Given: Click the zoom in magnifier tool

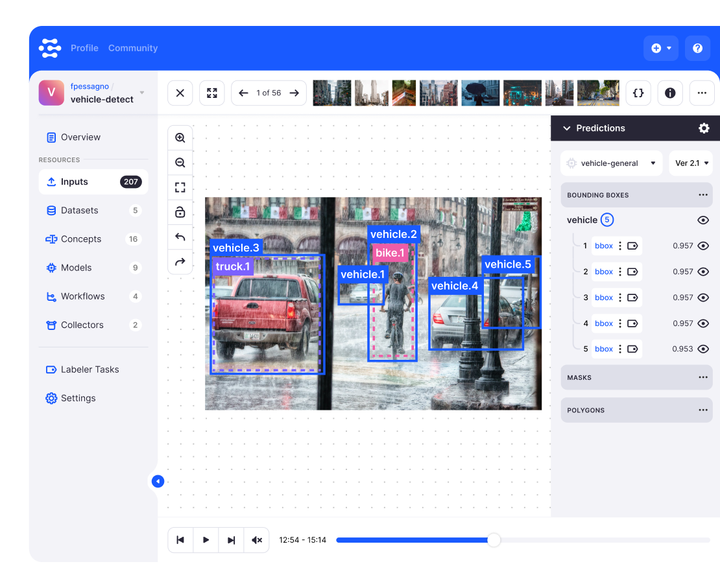Looking at the screenshot, I should tap(180, 138).
